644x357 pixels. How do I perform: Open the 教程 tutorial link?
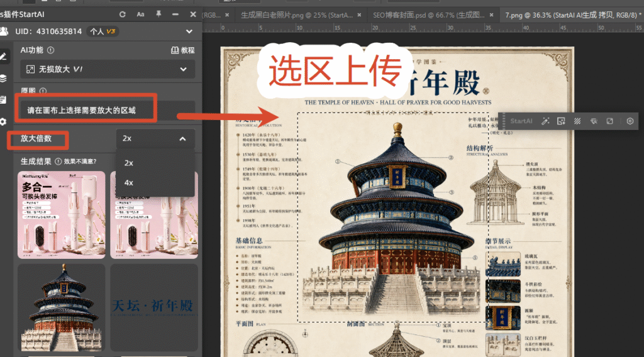(x=183, y=50)
